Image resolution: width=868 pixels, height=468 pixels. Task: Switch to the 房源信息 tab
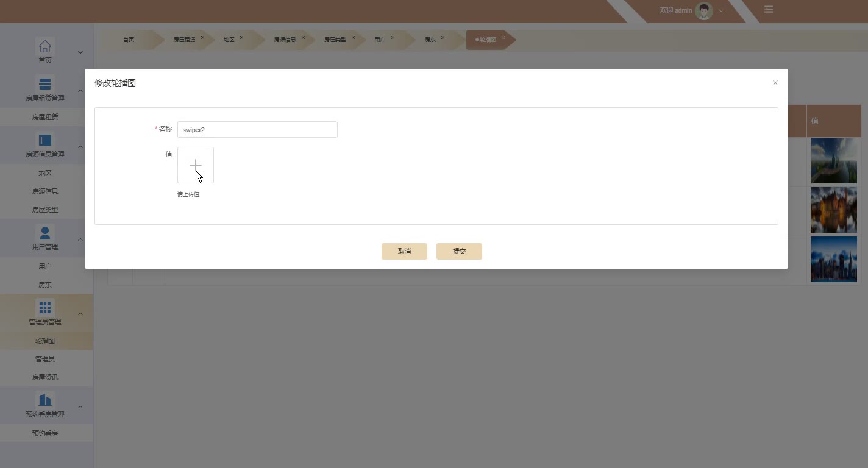pos(285,40)
